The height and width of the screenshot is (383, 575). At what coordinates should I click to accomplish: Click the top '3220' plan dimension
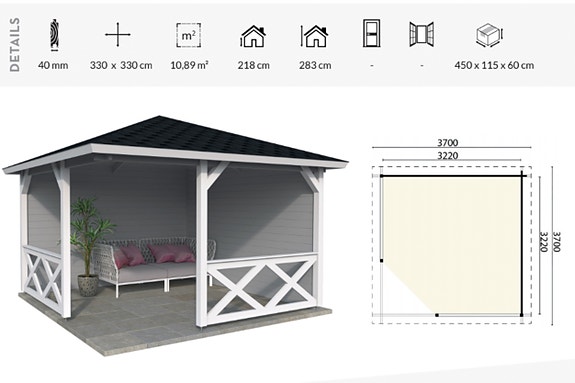coord(448,156)
